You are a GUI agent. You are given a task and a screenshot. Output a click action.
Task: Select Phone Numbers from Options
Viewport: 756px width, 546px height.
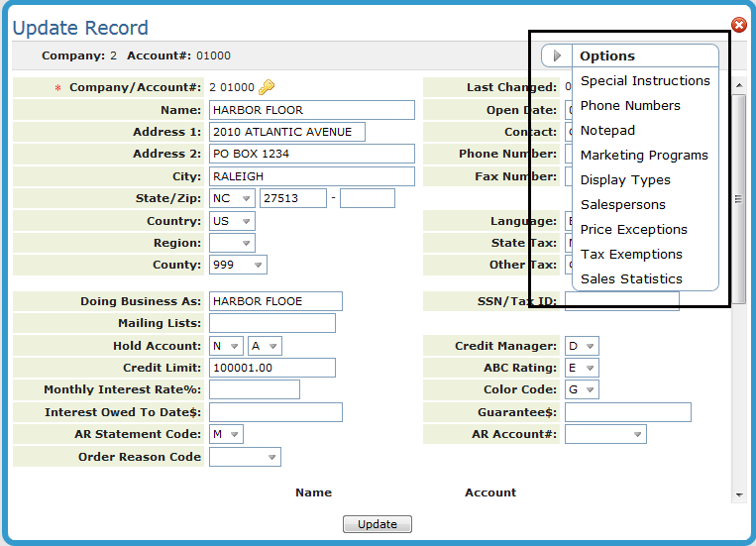[630, 106]
